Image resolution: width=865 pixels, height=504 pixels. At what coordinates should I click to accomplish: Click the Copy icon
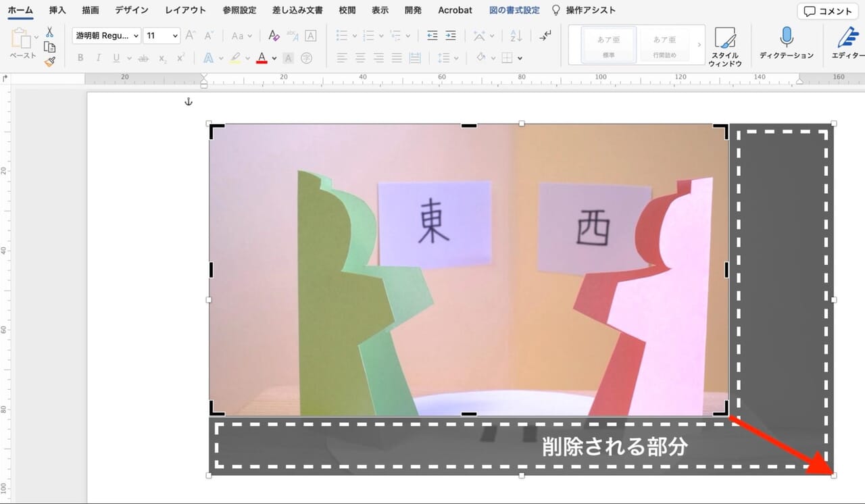click(x=49, y=47)
